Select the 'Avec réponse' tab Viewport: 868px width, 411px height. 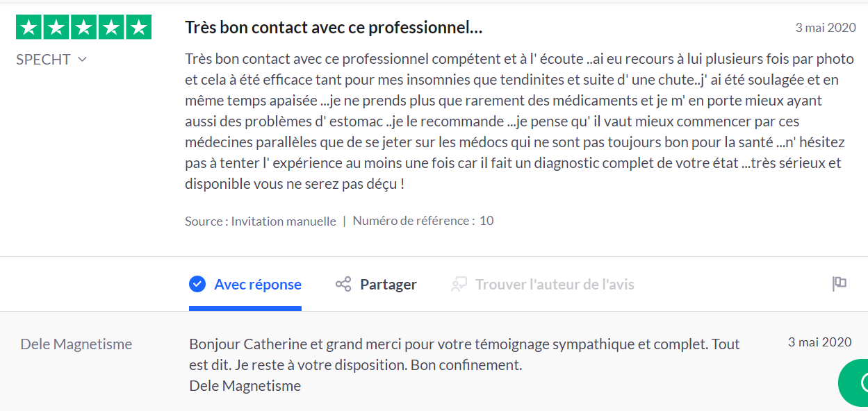point(257,285)
